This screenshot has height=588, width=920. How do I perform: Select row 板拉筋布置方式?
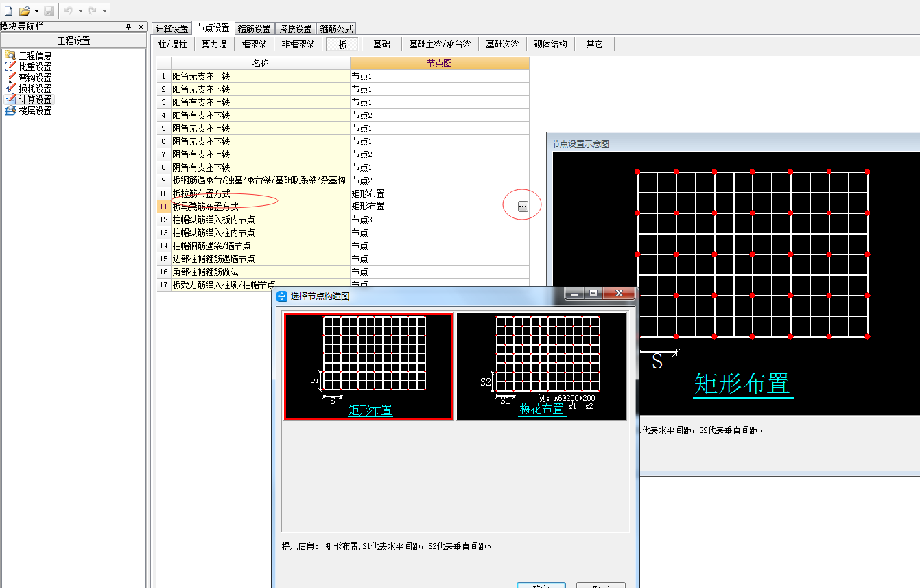point(261,193)
